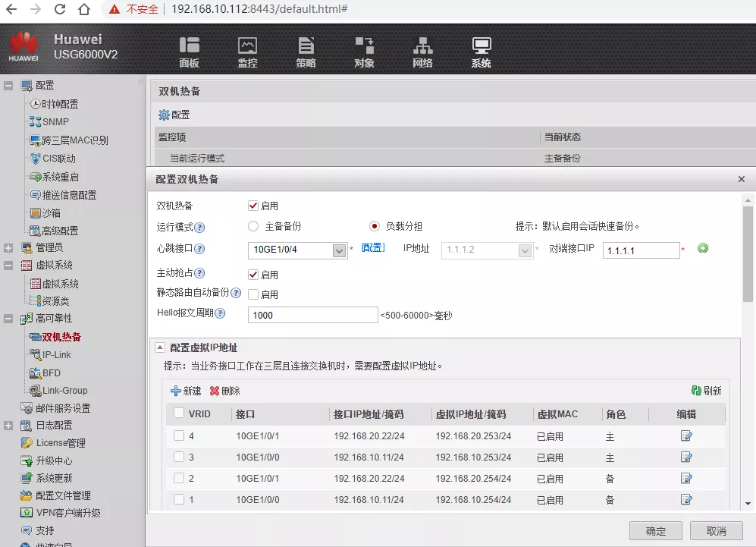Image resolution: width=756 pixels, height=547 pixels.
Task: Uncheck the 双机热备 启用 checkbox
Action: pos(253,206)
